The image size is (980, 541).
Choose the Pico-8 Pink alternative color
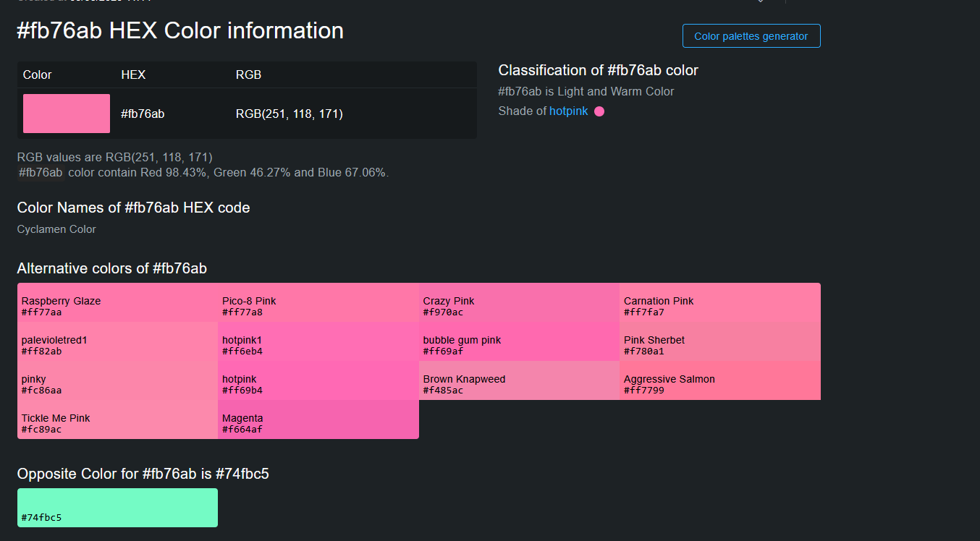click(318, 302)
